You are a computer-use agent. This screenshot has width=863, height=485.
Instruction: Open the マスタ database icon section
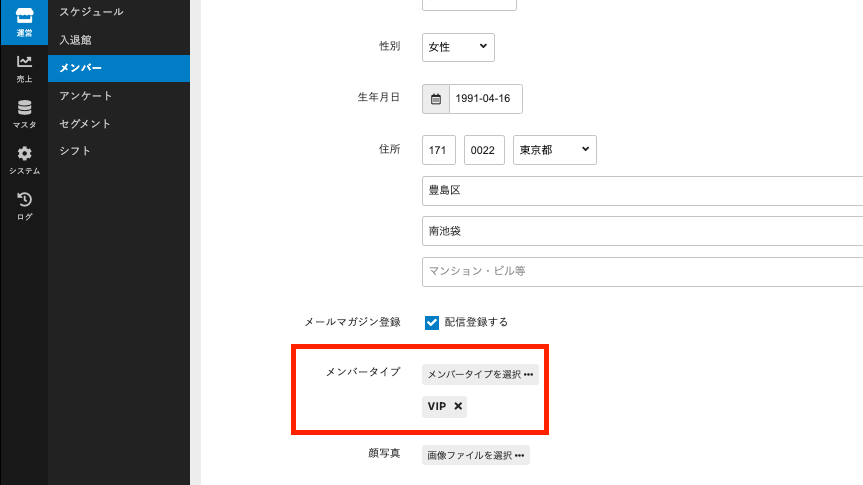[x=24, y=114]
